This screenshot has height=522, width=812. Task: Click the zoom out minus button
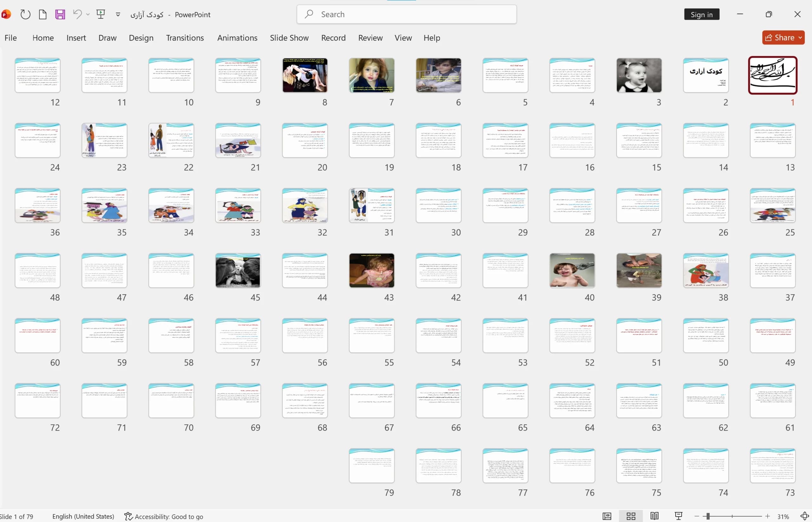coord(697,516)
